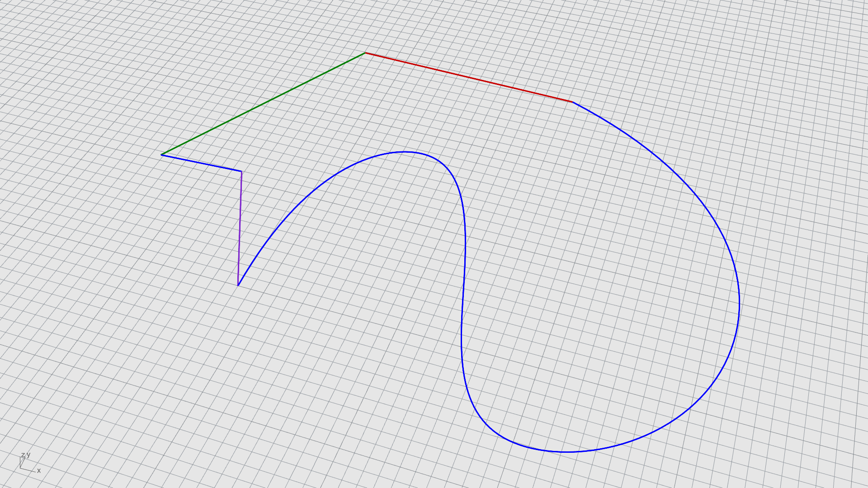The width and height of the screenshot is (868, 488).
Task: Click the origin corner of the axis gizmo
Action: pyautogui.click(x=20, y=468)
